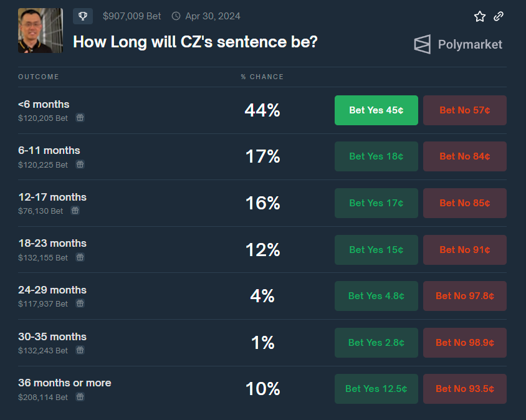Screen dimensions: 526x420
Task: Click the trophy icon in the header
Action: [x=83, y=16]
